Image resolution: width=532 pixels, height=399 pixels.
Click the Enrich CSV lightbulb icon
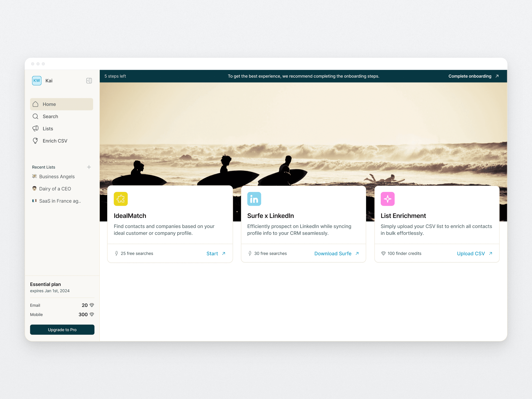point(35,141)
